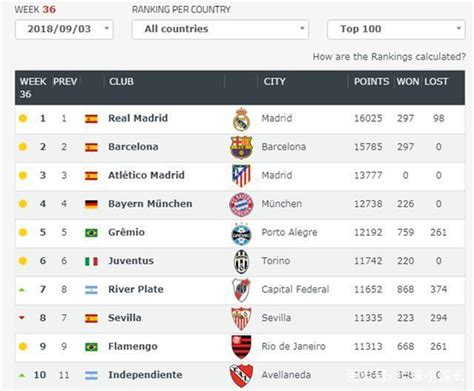Screen dimensions: 474x391
Task: Click the Juventus club crest
Action: pos(241,262)
